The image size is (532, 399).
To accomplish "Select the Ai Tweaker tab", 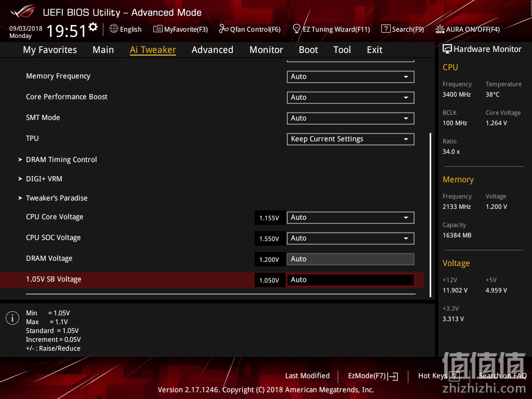I will click(153, 50).
